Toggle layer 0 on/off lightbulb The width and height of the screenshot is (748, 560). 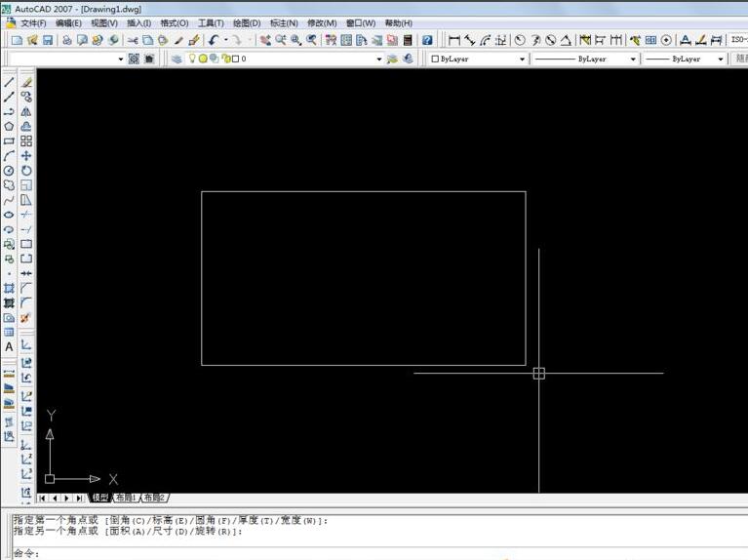192,59
